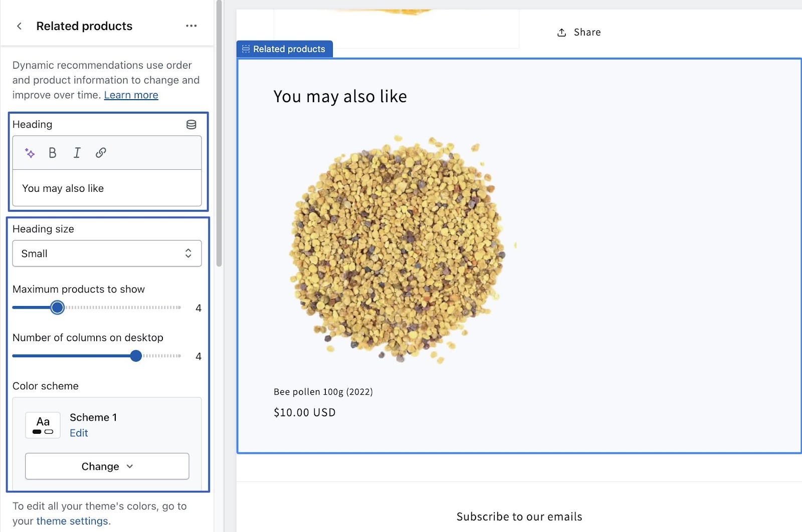Click the Number of columns on desktop slider
Viewport: 802px width, 532px height.
click(136, 356)
